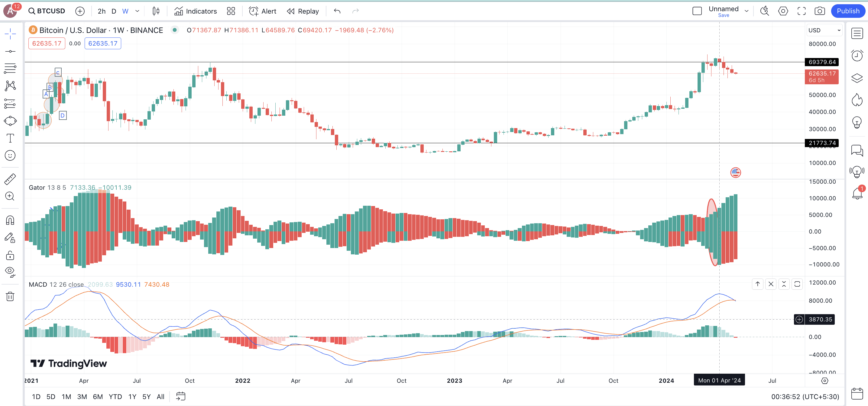
Task: Take a chart snapshot with camera icon
Action: [819, 11]
